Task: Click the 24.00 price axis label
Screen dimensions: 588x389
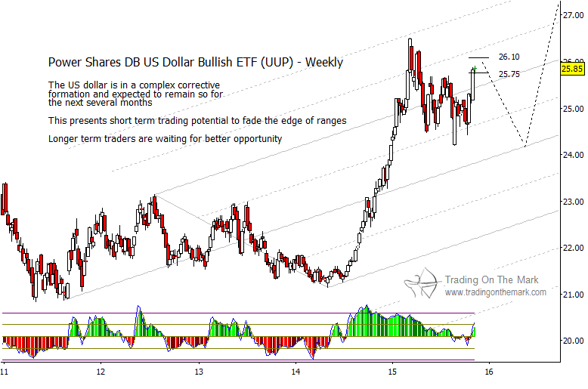Action: (574, 155)
